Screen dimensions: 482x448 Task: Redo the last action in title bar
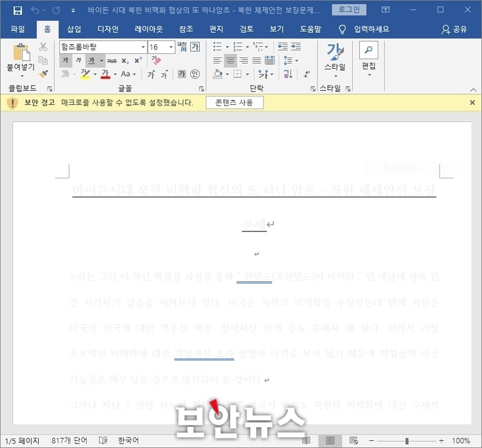click(x=57, y=10)
